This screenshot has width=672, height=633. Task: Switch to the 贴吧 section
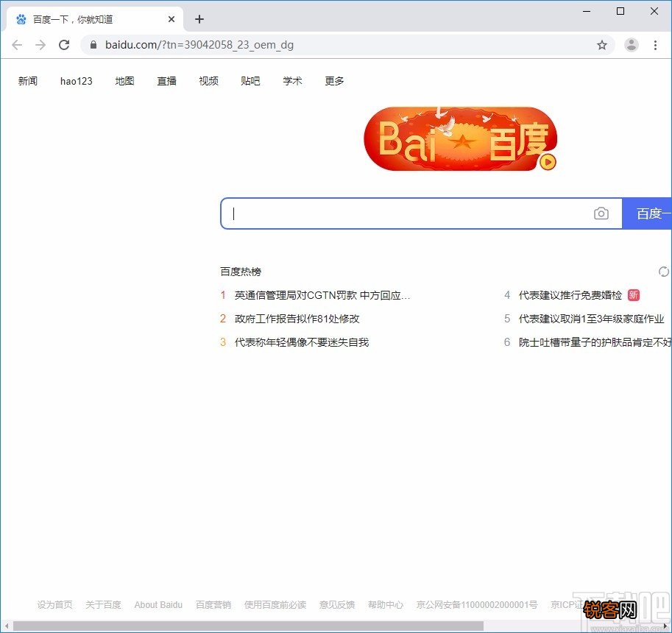(x=250, y=81)
